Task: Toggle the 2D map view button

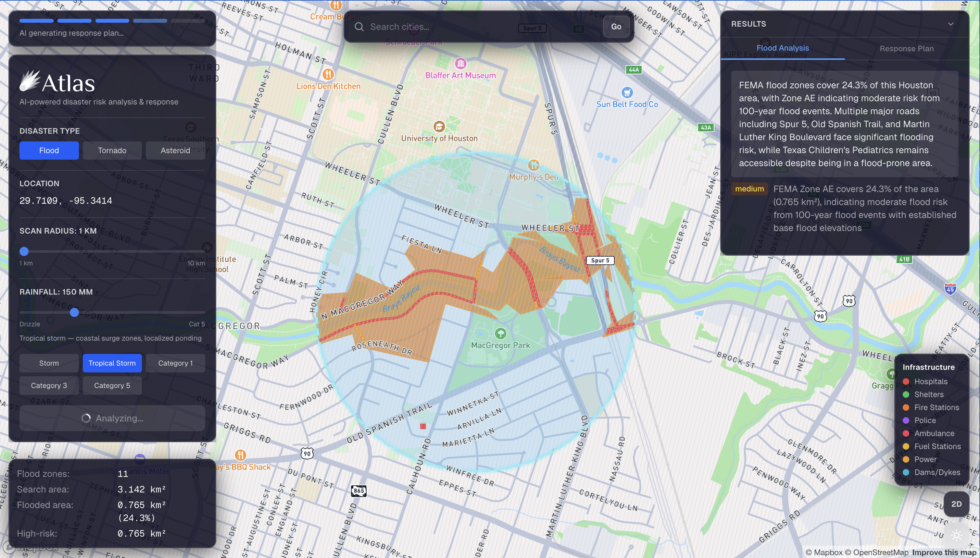Action: (956, 504)
